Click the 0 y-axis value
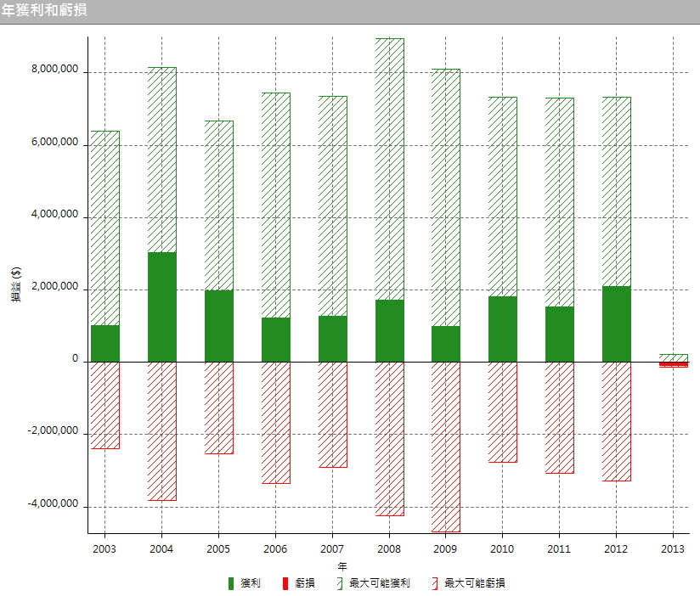Screen dimensions: 700x596 [x=75, y=358]
